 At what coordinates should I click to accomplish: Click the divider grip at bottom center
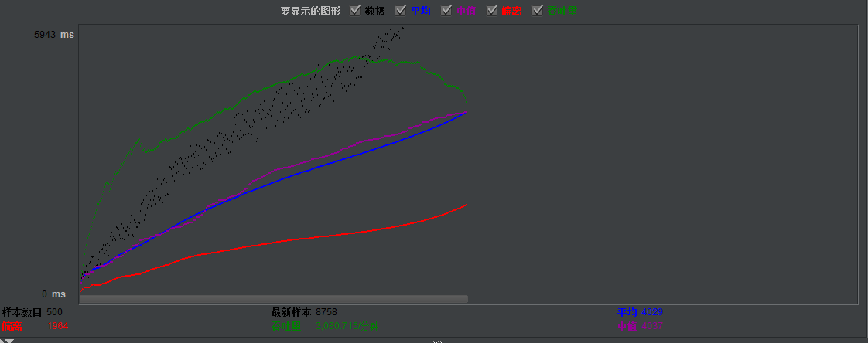tap(437, 341)
